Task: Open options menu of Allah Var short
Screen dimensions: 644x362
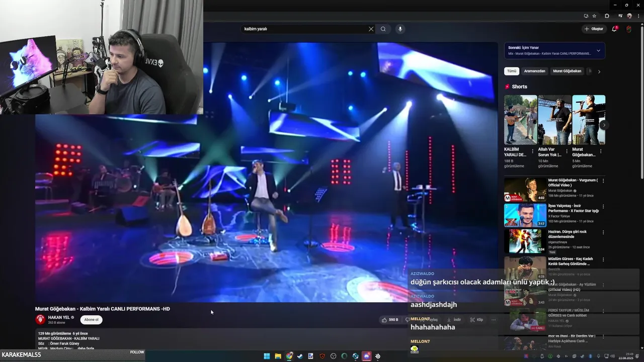Action: click(567, 151)
